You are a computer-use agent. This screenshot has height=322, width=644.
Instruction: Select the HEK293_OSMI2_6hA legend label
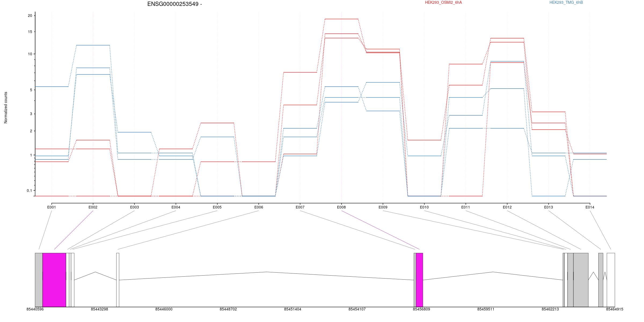443,2
